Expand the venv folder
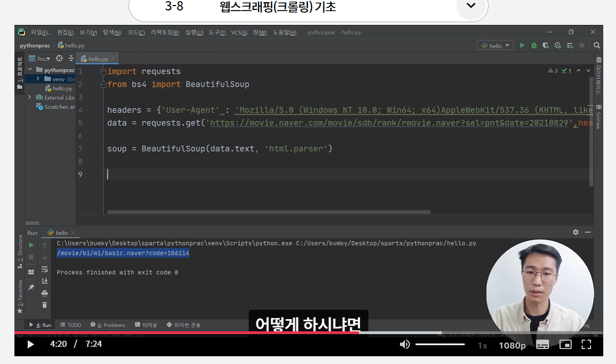Viewport: 616px width, 364px height. (38, 79)
